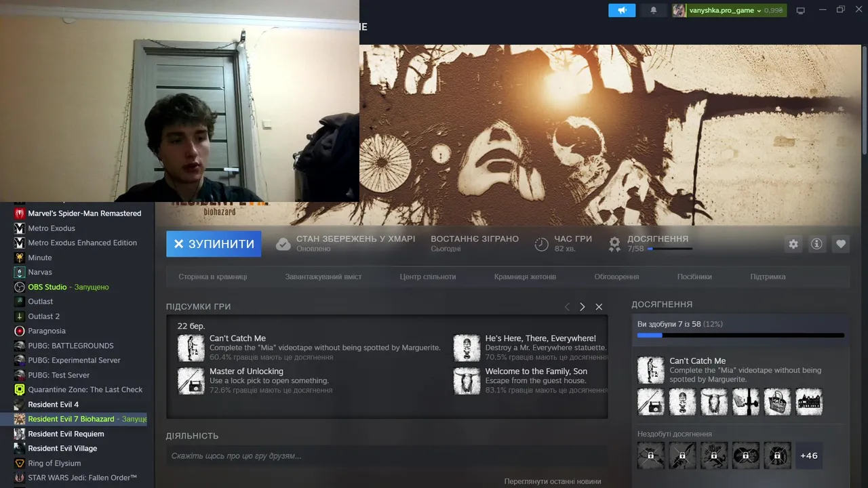
Task: Open Крамниця жетонів tab
Action: pyautogui.click(x=525, y=277)
